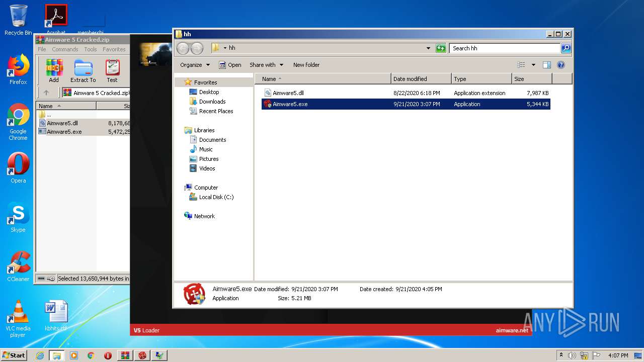This screenshot has width=644, height=362.
Task: Select Computer in the navigation pane
Action: coord(206,188)
